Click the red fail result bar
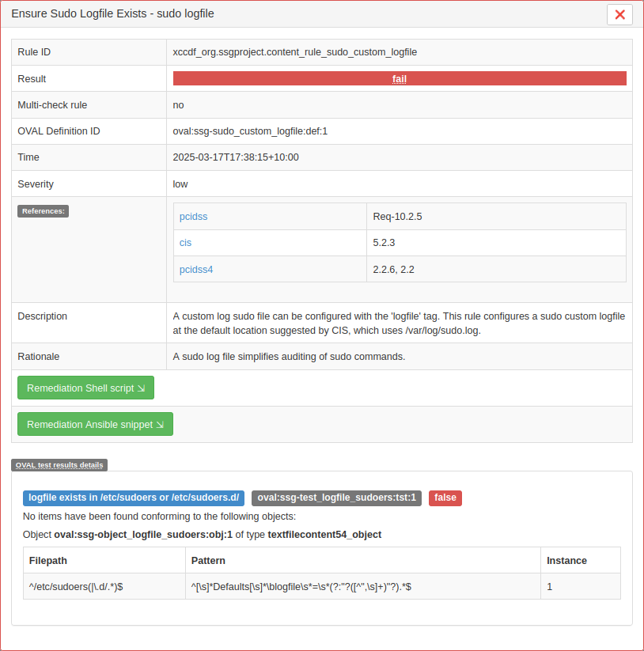The width and height of the screenshot is (644, 651). pos(400,78)
